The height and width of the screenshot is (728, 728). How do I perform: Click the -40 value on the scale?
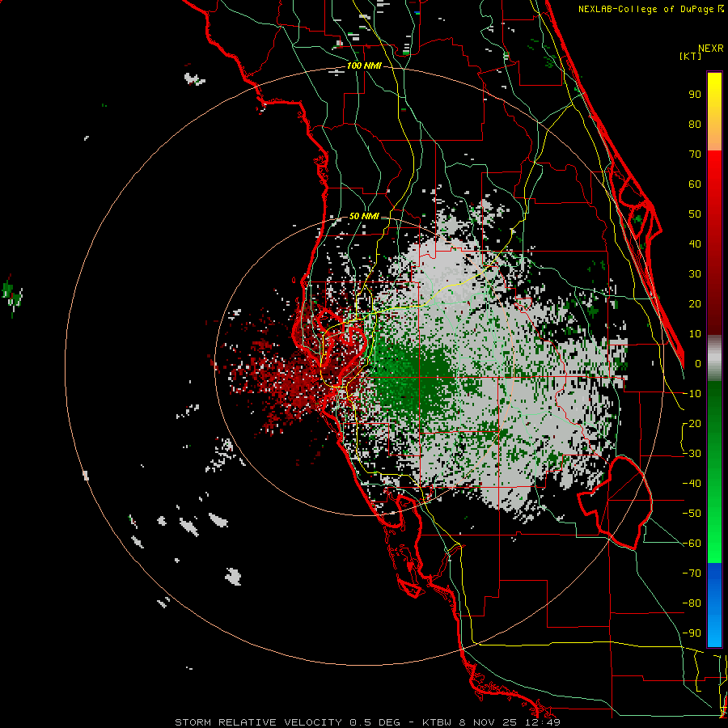tap(692, 484)
